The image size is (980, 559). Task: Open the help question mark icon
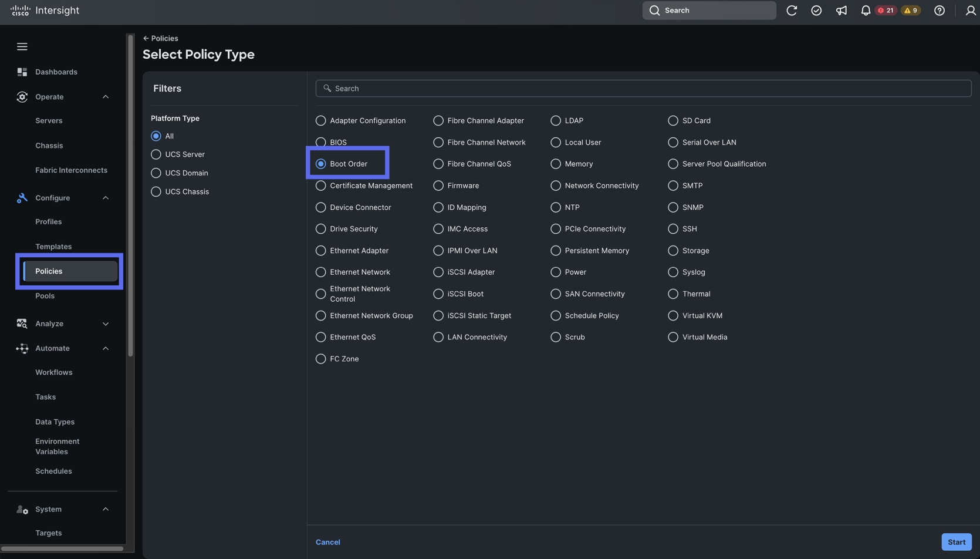click(939, 11)
